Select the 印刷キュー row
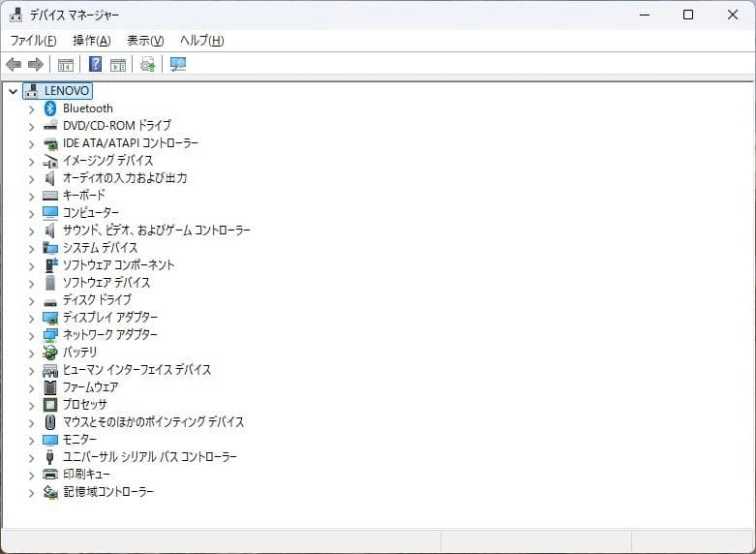Image resolution: width=756 pixels, height=554 pixels. click(x=87, y=474)
